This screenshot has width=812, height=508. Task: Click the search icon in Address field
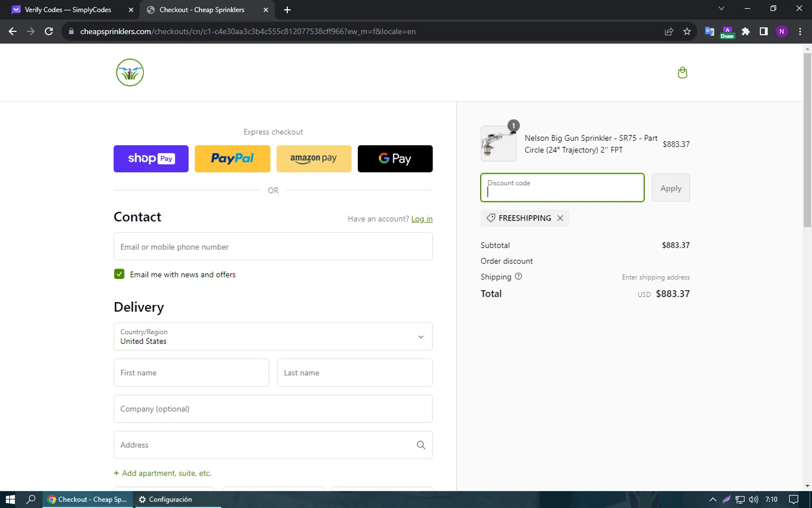click(x=421, y=445)
